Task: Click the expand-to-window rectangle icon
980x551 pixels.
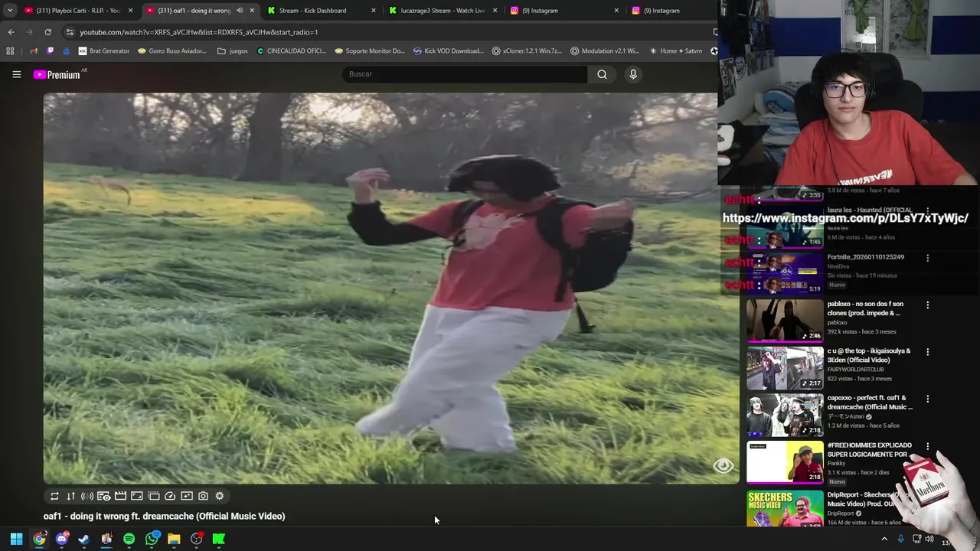Action: coord(137,496)
